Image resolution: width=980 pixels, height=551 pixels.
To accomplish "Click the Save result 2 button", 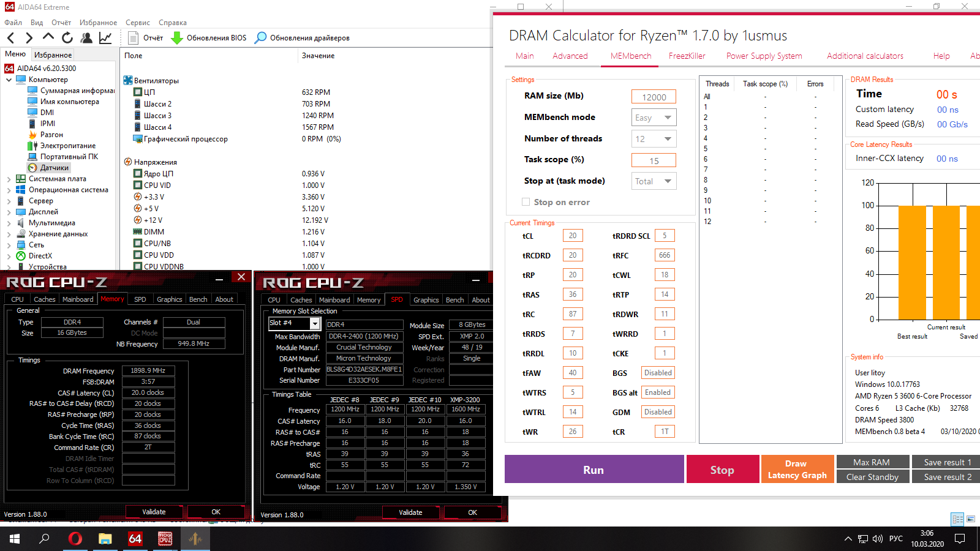I will click(947, 477).
